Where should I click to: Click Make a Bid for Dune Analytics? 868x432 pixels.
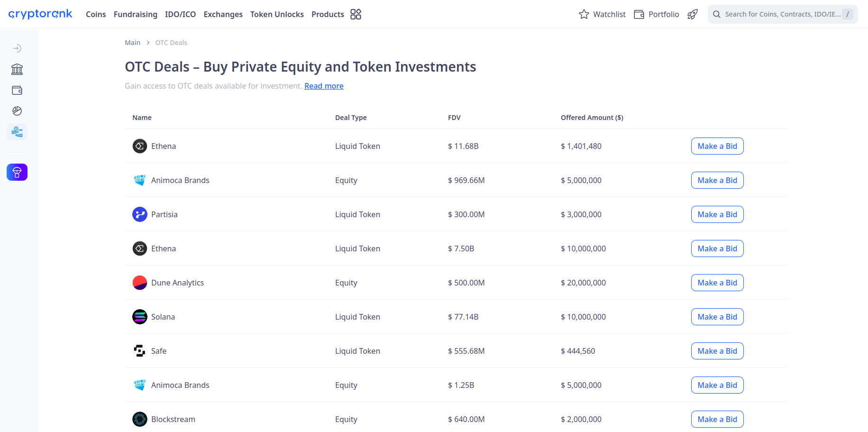click(x=717, y=282)
